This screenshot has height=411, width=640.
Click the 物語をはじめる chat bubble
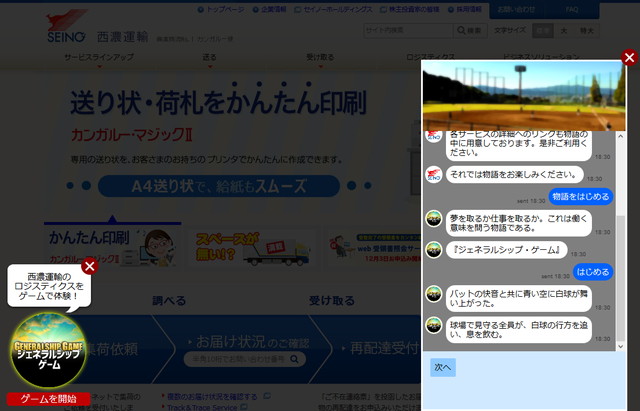580,197
